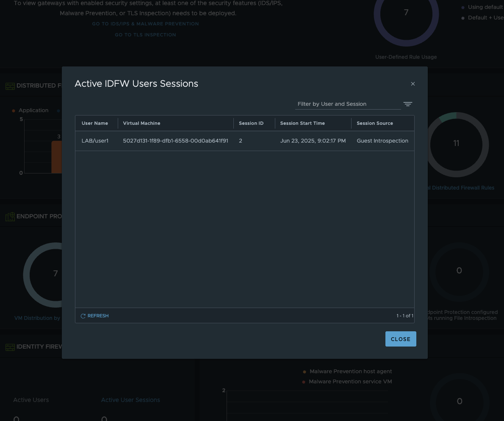Sort by the User Name column header

click(x=95, y=123)
